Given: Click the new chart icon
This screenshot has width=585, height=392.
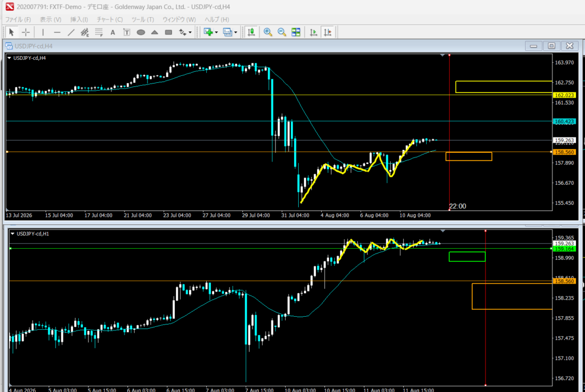Looking at the screenshot, I should tap(208, 33).
